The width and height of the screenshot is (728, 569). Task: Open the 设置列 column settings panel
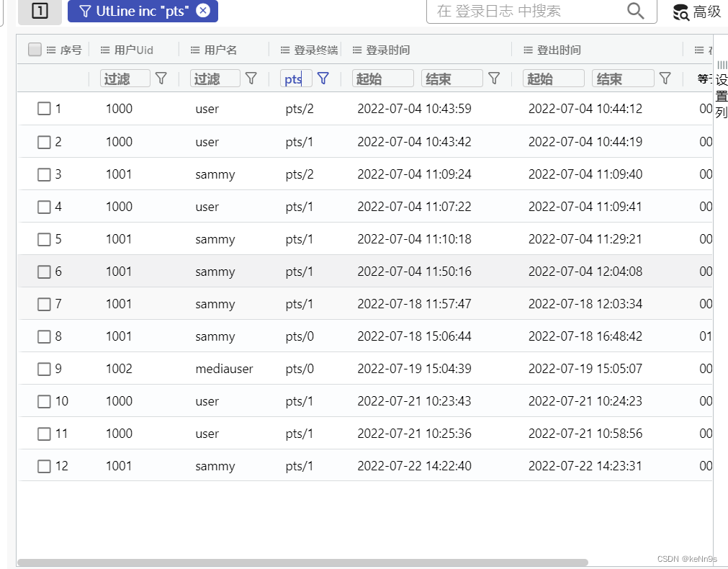pos(721,89)
